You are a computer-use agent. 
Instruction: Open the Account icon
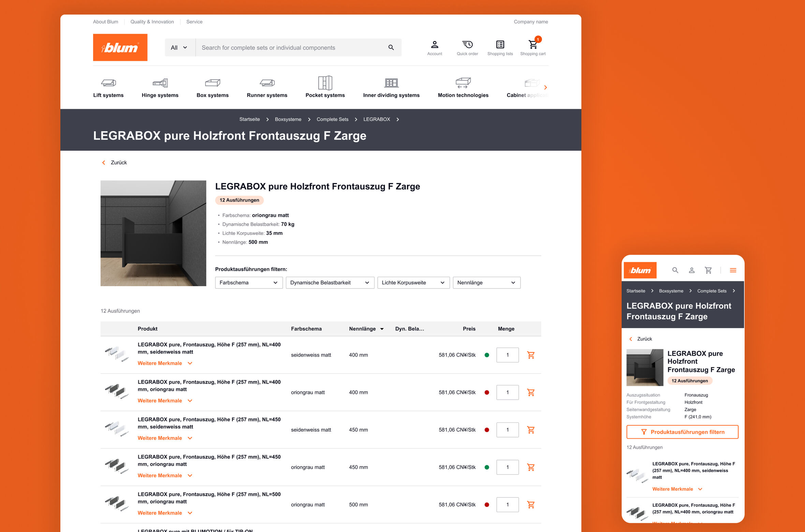(x=435, y=45)
